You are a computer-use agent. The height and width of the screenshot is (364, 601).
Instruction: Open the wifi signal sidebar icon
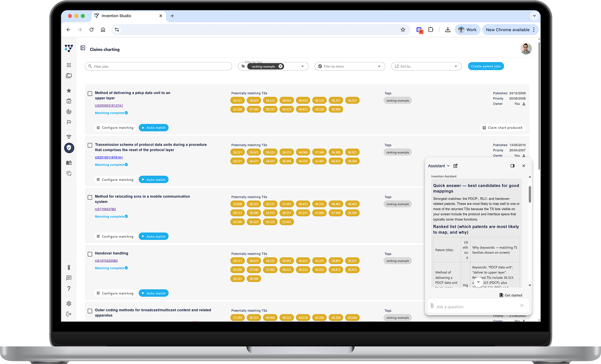pyautogui.click(x=69, y=137)
